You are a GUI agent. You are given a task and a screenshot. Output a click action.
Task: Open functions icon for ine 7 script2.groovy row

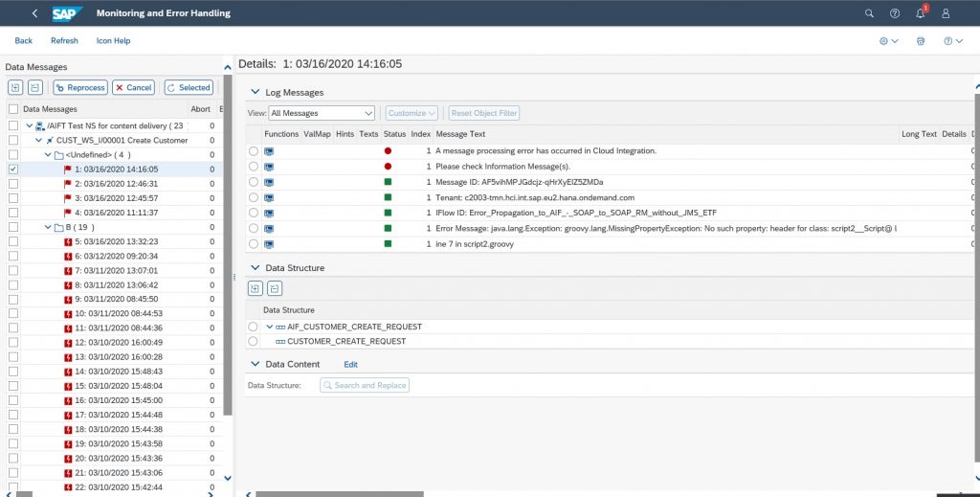269,244
